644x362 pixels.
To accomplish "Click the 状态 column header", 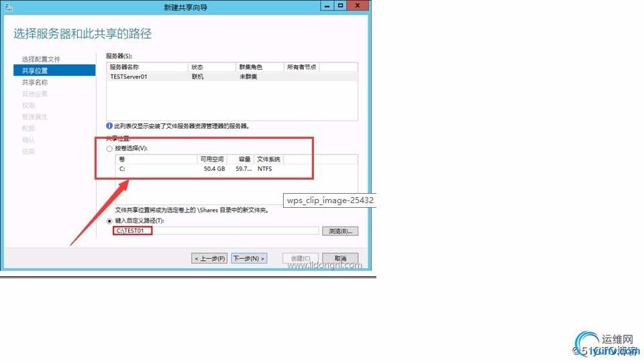I will pyautogui.click(x=212, y=67).
